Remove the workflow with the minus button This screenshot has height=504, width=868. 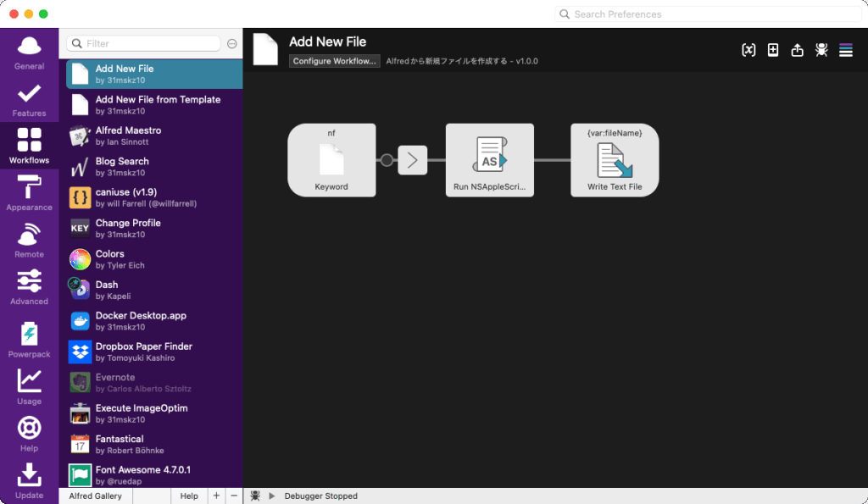(234, 496)
